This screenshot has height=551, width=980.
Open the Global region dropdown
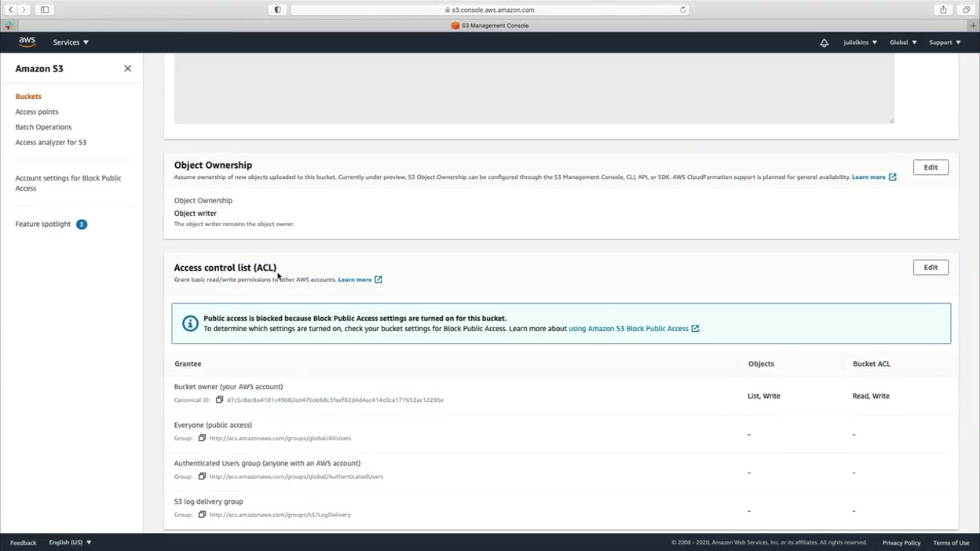903,42
